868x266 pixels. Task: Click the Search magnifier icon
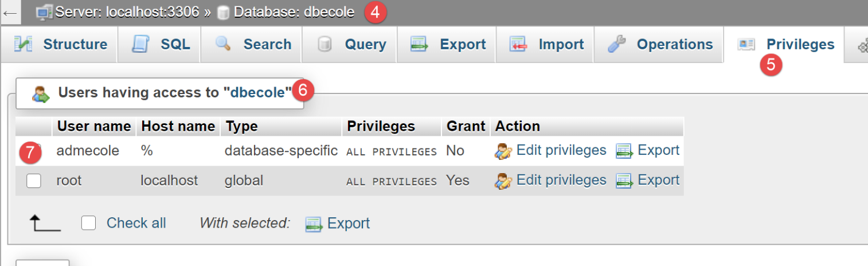[222, 44]
